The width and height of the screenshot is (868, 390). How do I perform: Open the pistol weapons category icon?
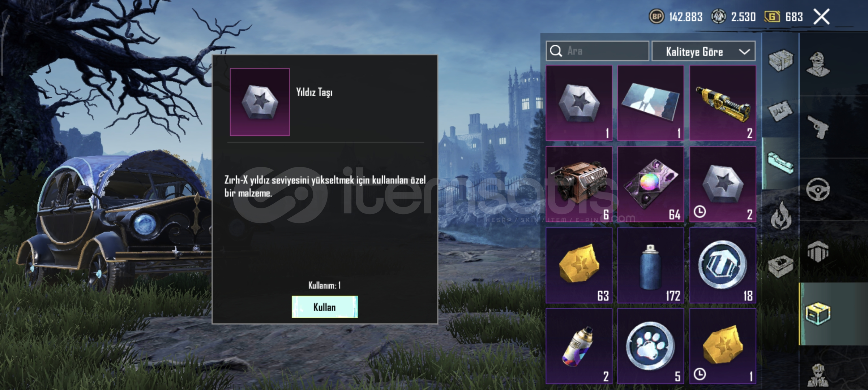818,127
